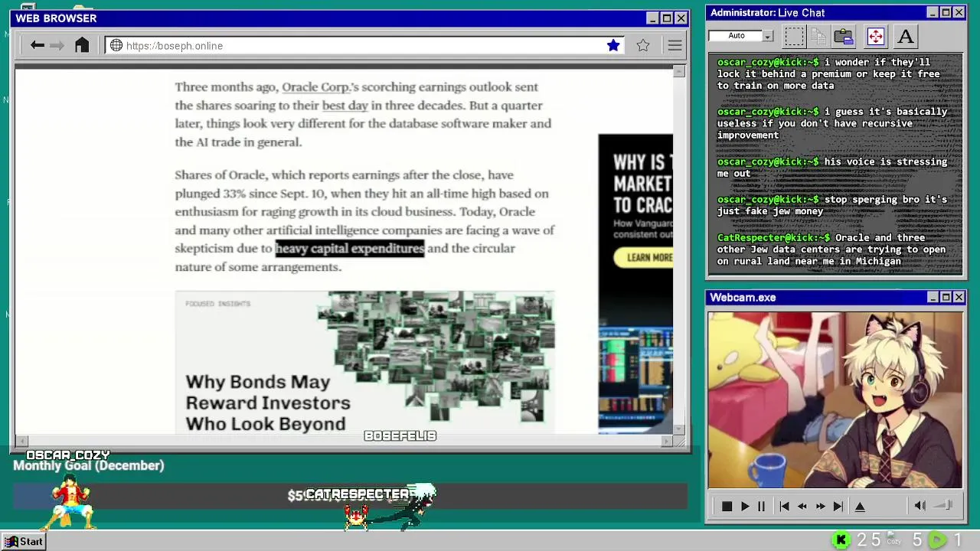
Task: Minimize the Webcam.exe window
Action: 933,297
